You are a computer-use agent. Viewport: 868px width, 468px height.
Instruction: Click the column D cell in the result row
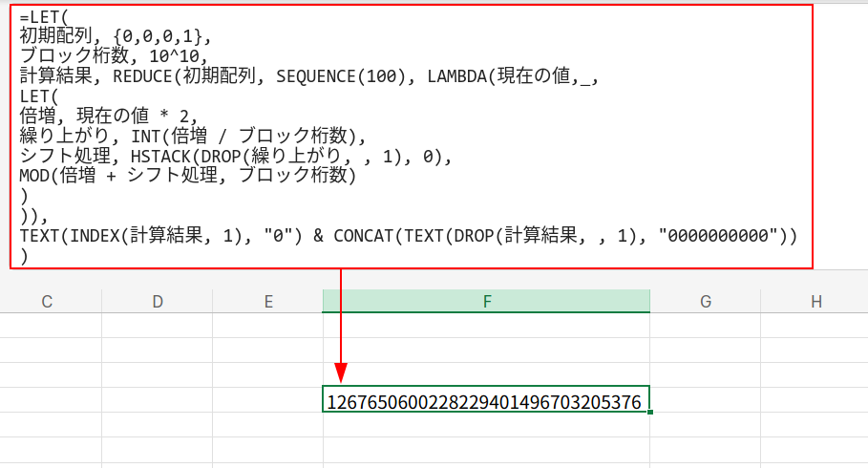(x=158, y=400)
